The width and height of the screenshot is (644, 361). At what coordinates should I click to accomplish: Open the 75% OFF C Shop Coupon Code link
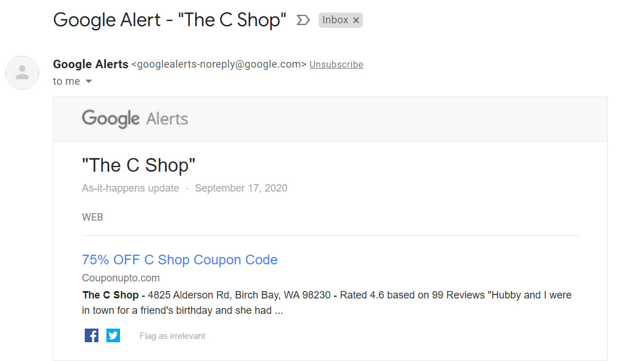(x=180, y=260)
